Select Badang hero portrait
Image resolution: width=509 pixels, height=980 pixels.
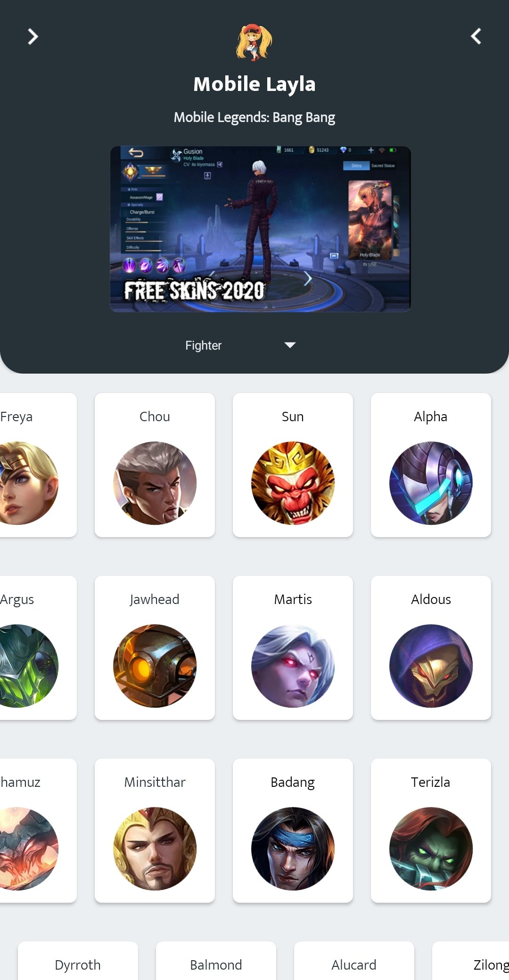[x=293, y=849]
